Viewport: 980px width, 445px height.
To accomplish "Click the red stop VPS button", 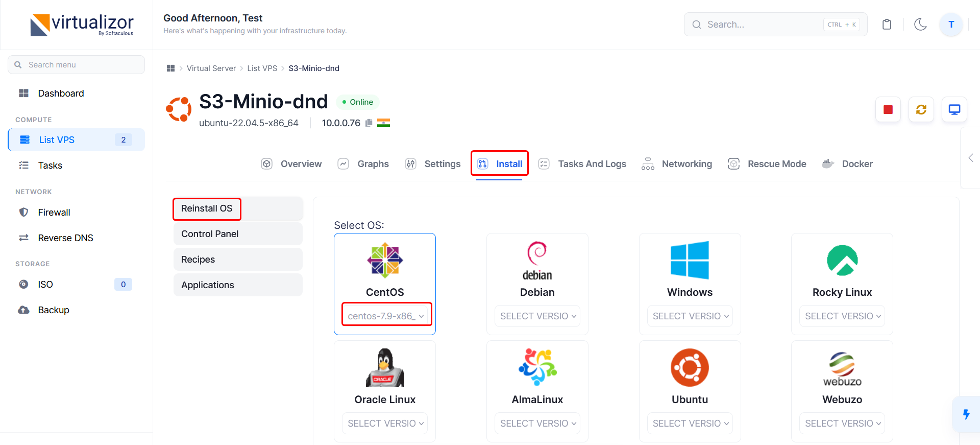I will (888, 109).
